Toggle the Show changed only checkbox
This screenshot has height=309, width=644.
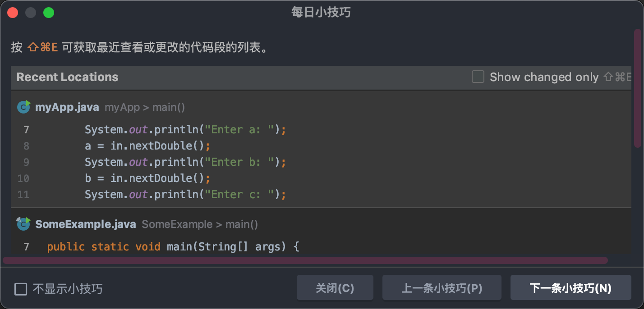coord(478,77)
